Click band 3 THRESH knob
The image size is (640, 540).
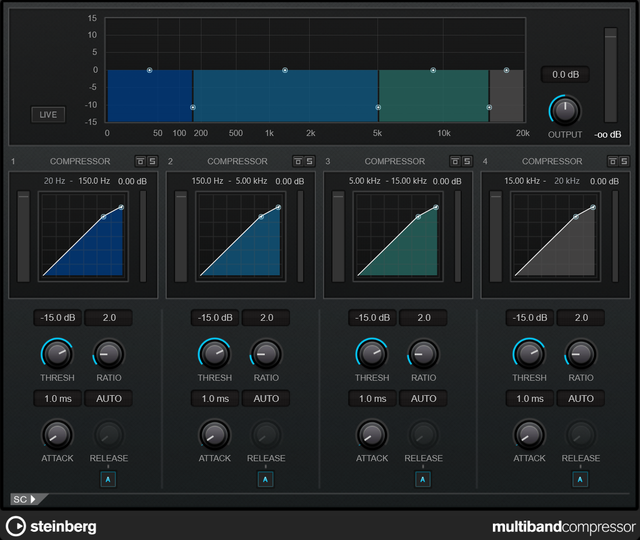tap(372, 354)
